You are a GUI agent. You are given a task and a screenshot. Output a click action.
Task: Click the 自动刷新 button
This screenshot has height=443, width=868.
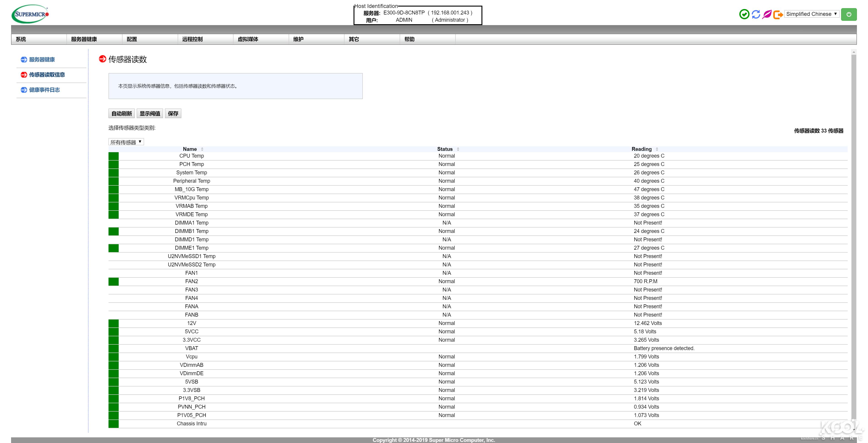(122, 114)
